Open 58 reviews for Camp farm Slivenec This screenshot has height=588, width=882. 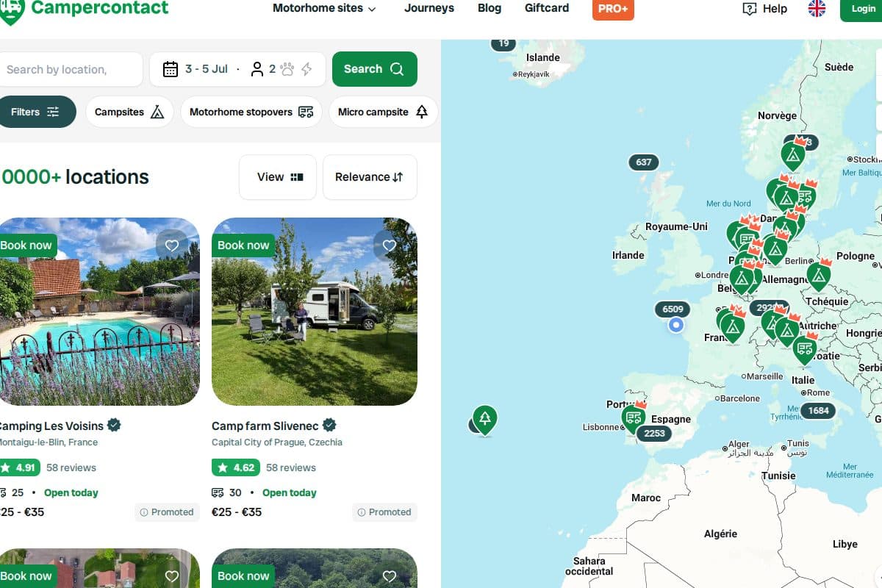tap(291, 467)
